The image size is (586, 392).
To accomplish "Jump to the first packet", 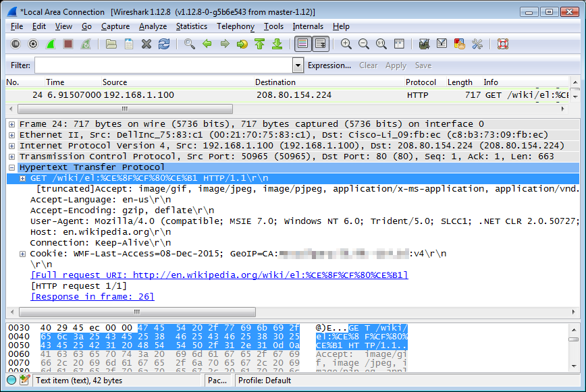I will pos(260,44).
